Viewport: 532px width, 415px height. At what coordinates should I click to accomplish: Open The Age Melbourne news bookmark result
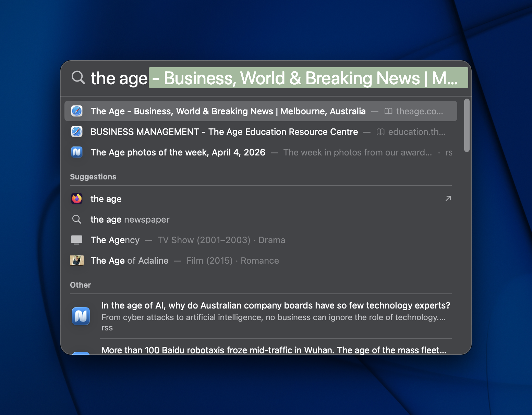(x=228, y=111)
